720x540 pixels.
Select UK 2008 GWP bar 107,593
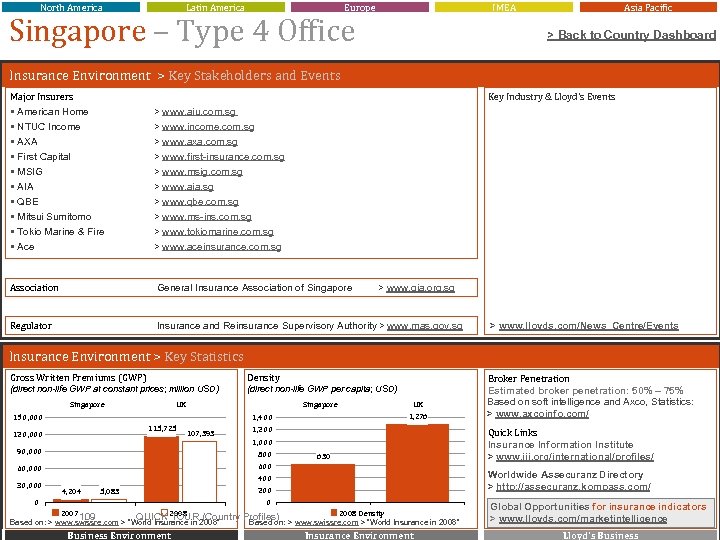[x=199, y=472]
